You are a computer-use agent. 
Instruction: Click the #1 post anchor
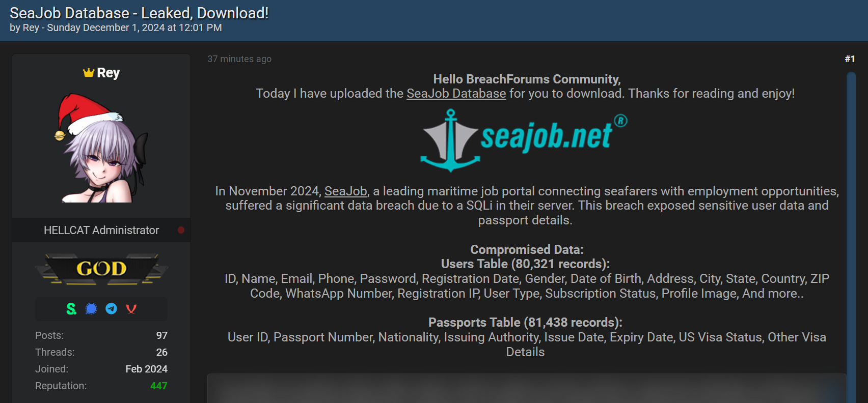pos(850,59)
